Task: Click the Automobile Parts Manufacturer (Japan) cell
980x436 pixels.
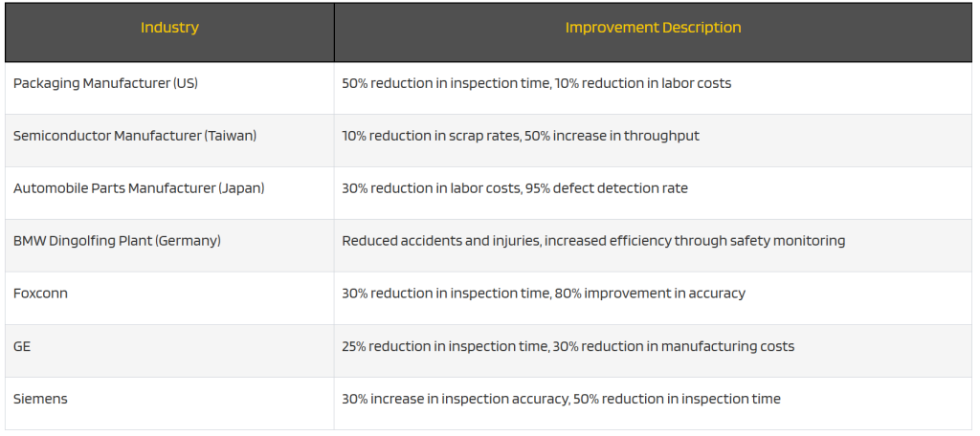Action: tap(139, 188)
